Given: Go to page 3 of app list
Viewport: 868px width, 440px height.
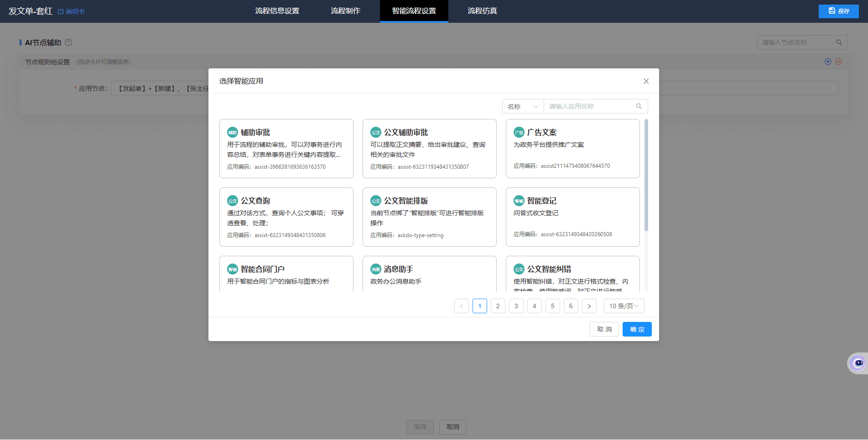Looking at the screenshot, I should [x=516, y=306].
